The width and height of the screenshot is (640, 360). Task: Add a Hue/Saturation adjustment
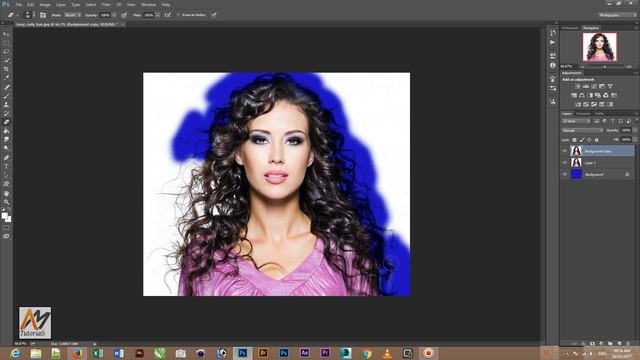574,96
